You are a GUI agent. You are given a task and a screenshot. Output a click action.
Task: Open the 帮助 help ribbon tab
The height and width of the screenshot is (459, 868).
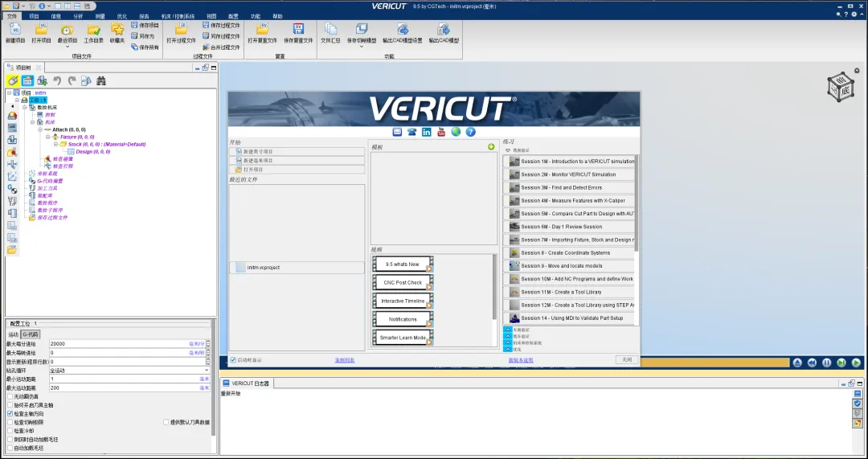pyautogui.click(x=277, y=17)
